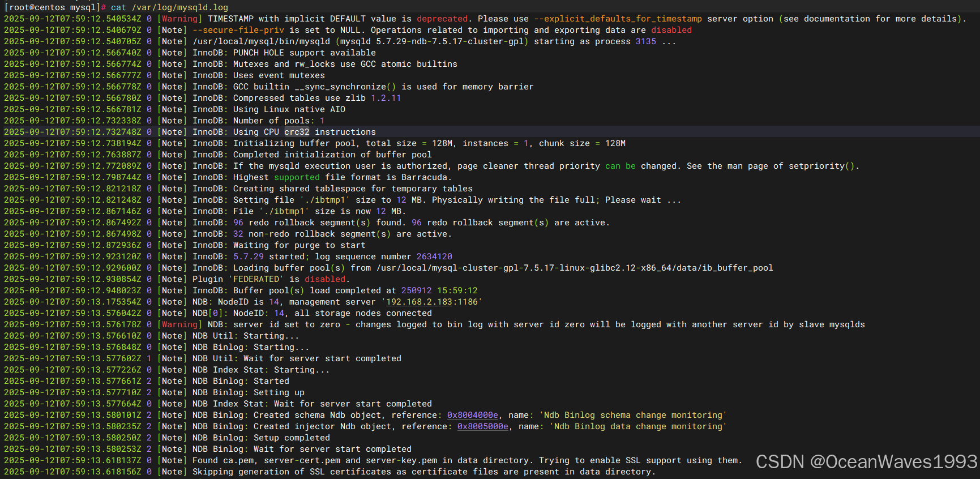
Task: Click the '[root@centos mysql]#' shell prompt
Action: (x=55, y=7)
